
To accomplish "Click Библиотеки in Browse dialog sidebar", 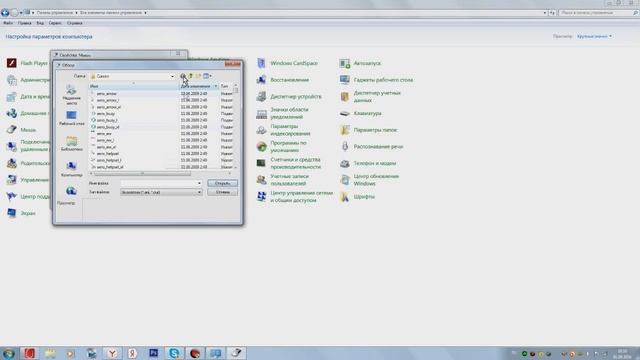I will click(71, 144).
